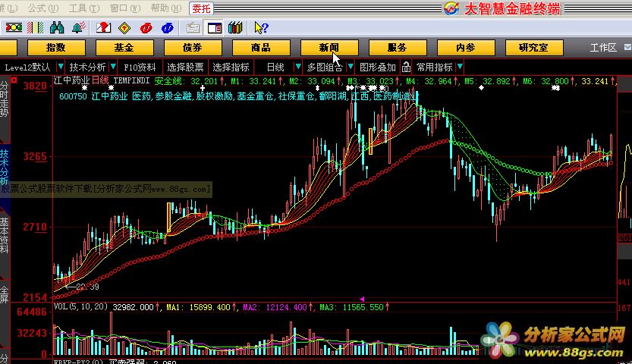This screenshot has width=632, height=364.
Task: Click 选择股票 in the chart toolbar
Action: pyautogui.click(x=185, y=67)
